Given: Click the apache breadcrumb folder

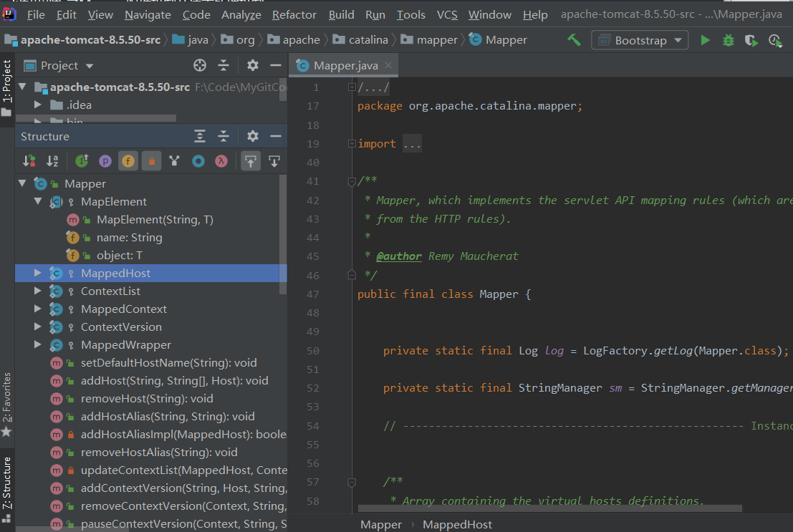Looking at the screenshot, I should click(294, 40).
